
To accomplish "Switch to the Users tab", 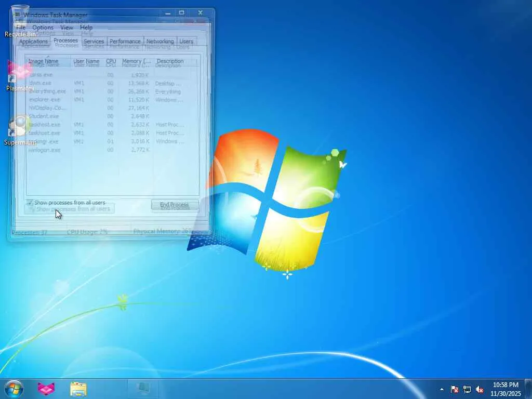I will tap(187, 42).
